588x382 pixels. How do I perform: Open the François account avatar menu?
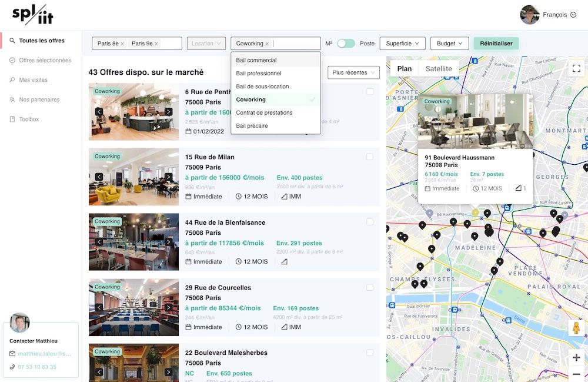[x=529, y=15]
